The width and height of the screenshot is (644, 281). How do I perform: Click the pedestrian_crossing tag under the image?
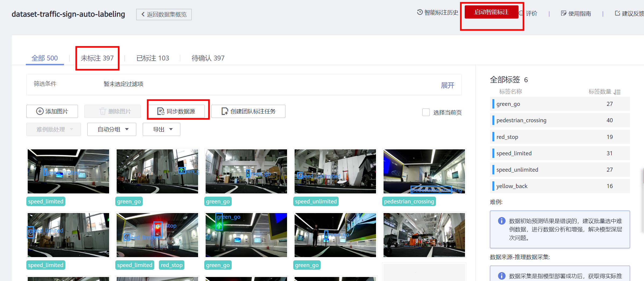[409, 201]
